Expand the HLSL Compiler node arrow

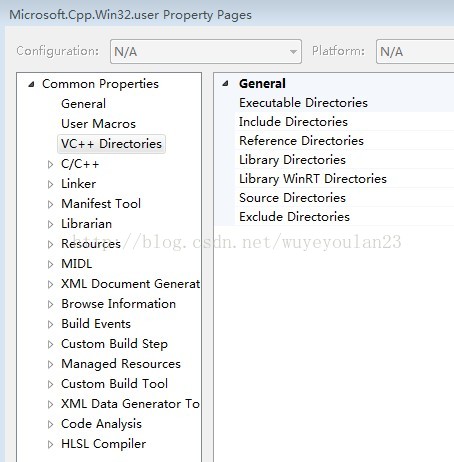click(x=50, y=444)
